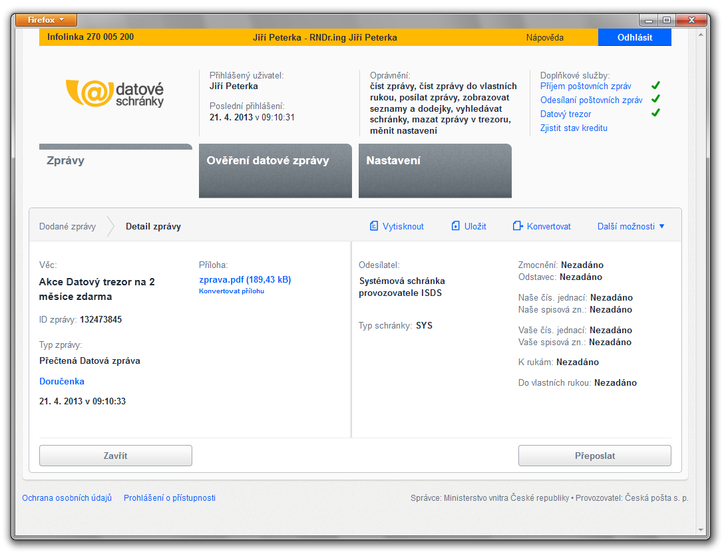Click the delivery date 21. 4. 2013 v 09:10:33

click(82, 401)
